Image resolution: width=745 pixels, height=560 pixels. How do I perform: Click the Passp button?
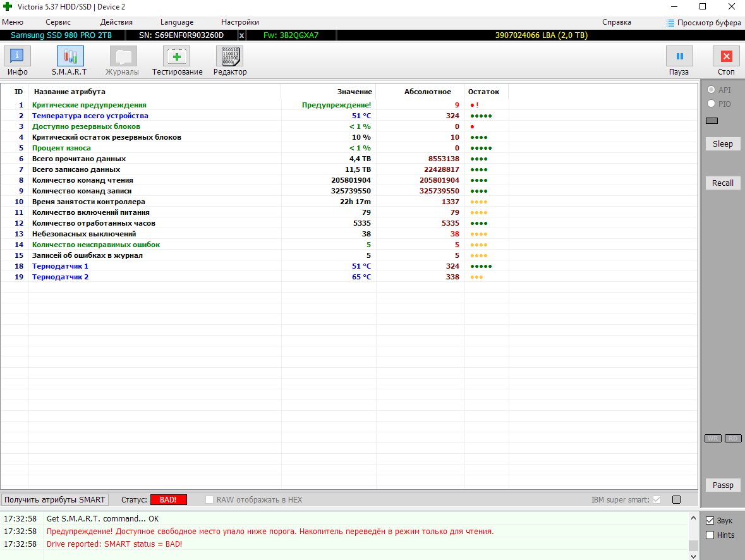[x=723, y=485]
